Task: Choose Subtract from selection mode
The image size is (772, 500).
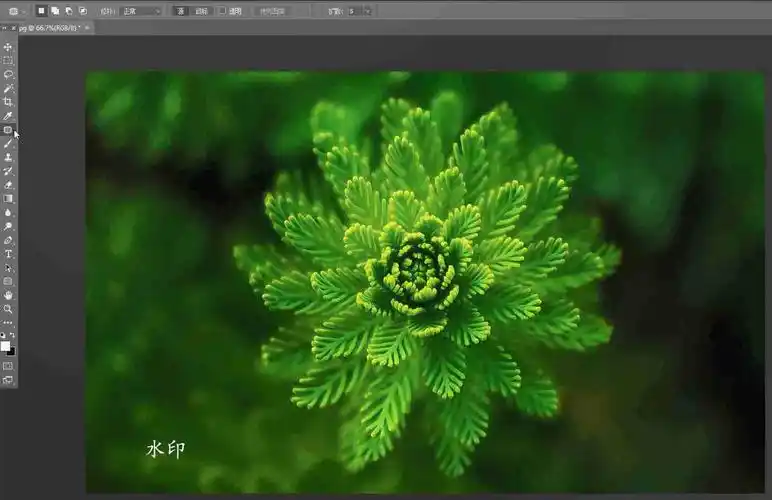Action: pyautogui.click(x=69, y=11)
